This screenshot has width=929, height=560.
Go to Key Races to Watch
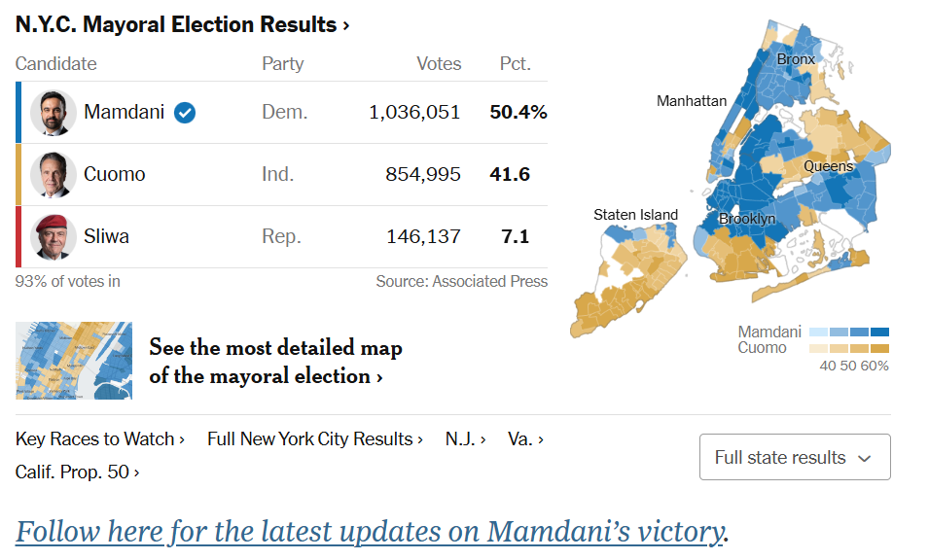click(100, 439)
